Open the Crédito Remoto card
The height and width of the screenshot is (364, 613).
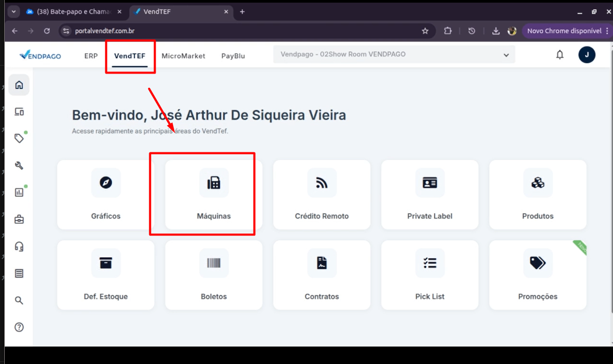click(322, 195)
